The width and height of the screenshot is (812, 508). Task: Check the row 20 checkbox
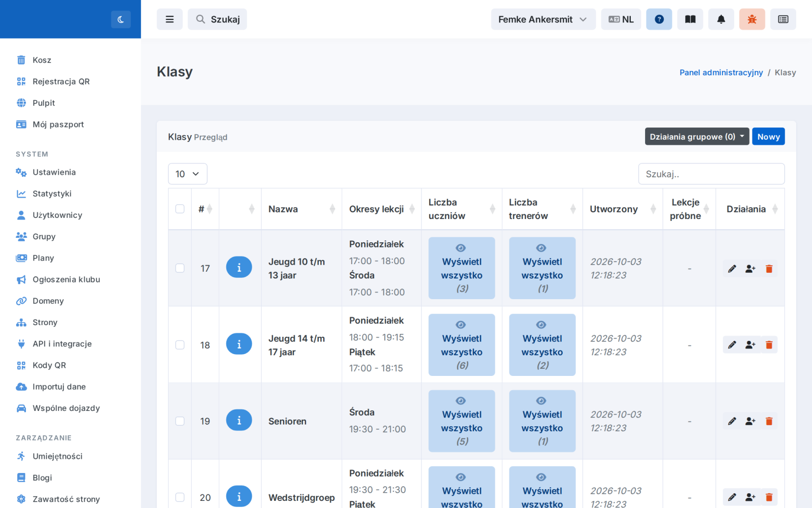(x=180, y=497)
